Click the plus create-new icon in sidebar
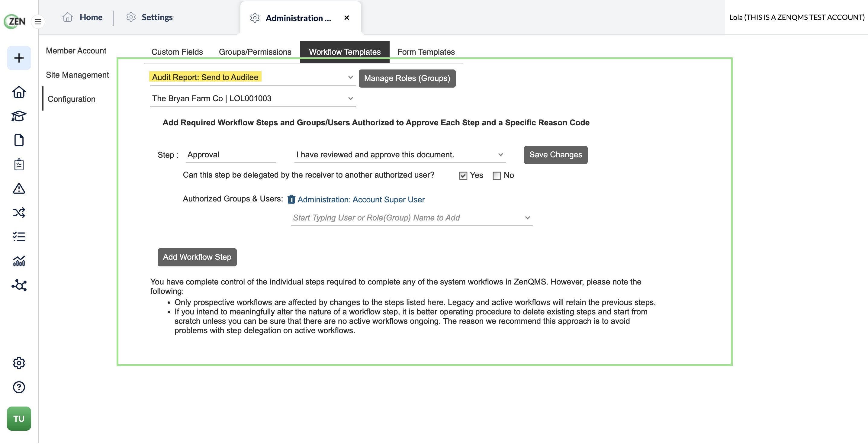Viewport: 868px width, 444px height. (x=19, y=58)
